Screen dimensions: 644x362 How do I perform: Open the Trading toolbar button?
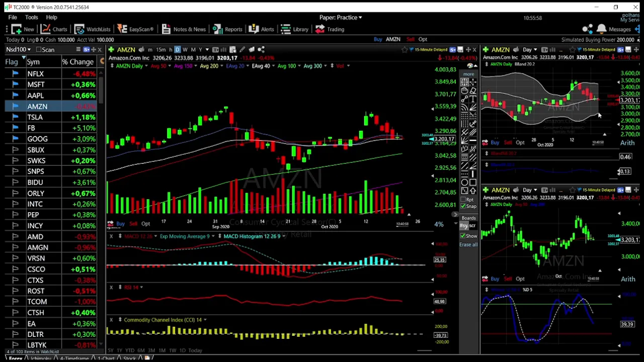330,29
